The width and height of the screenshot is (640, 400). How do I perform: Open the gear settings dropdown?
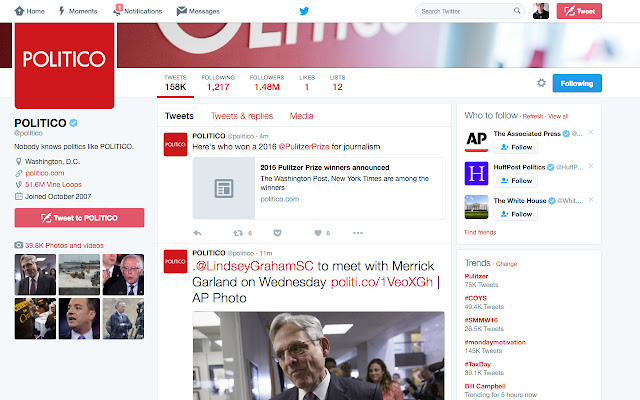point(541,83)
